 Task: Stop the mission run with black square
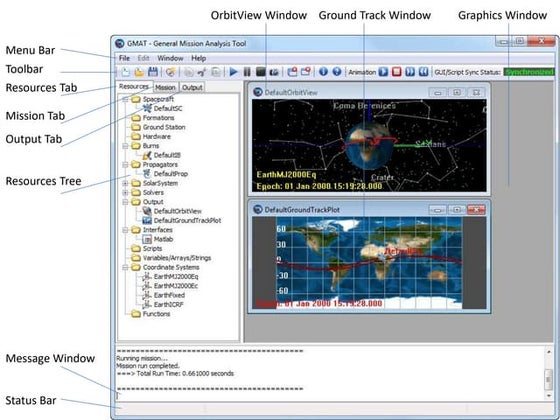click(x=261, y=72)
